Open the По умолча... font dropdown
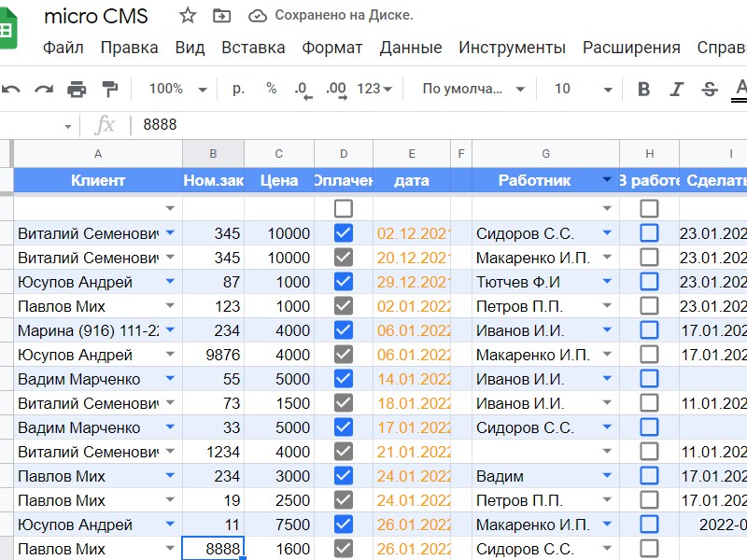 tap(473, 89)
